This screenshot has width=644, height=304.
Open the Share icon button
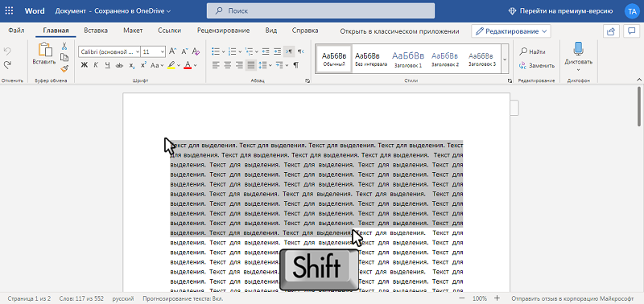tap(611, 31)
